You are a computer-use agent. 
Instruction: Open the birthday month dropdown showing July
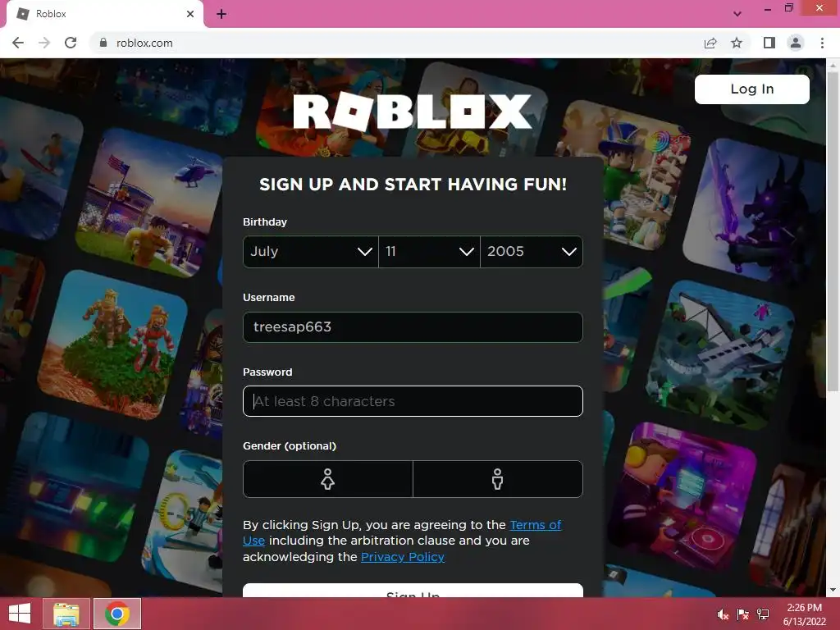point(311,251)
